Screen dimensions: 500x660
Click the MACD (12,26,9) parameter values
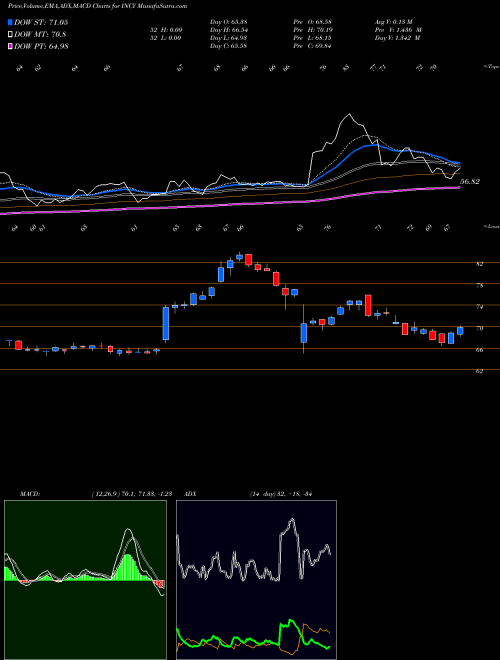[131, 494]
